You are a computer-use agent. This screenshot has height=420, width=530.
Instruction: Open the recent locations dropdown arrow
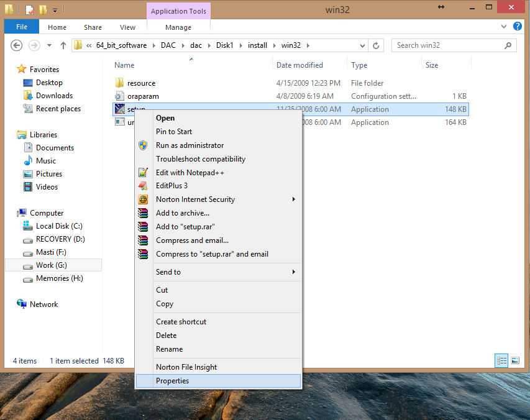(49, 45)
